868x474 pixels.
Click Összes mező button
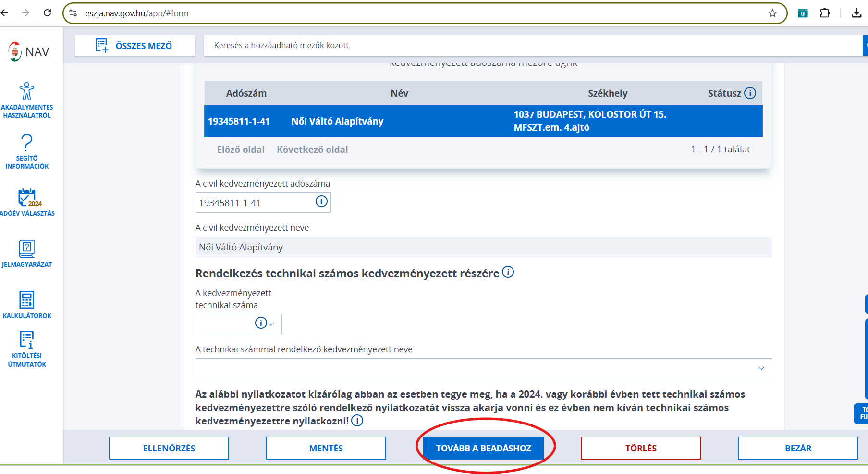pos(135,46)
